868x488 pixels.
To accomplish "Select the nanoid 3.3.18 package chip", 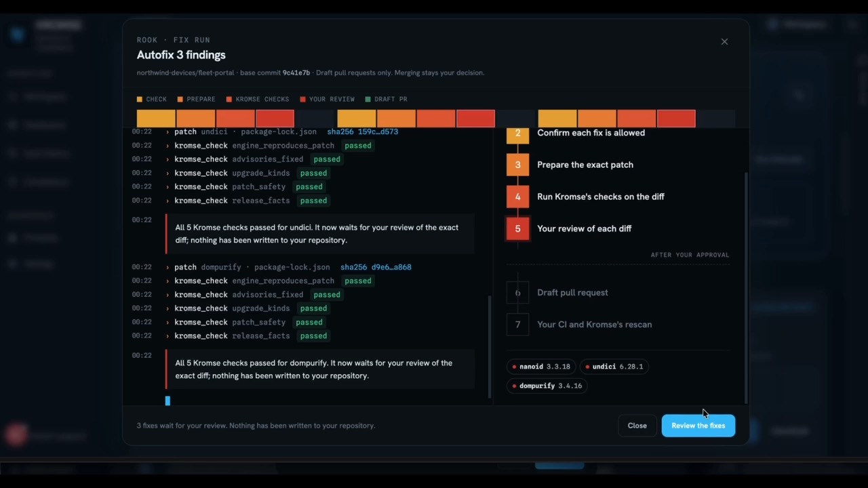I will point(541,367).
